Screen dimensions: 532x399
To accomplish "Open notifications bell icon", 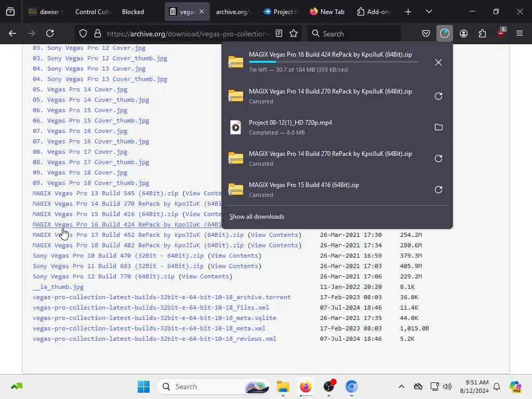I will [497, 387].
